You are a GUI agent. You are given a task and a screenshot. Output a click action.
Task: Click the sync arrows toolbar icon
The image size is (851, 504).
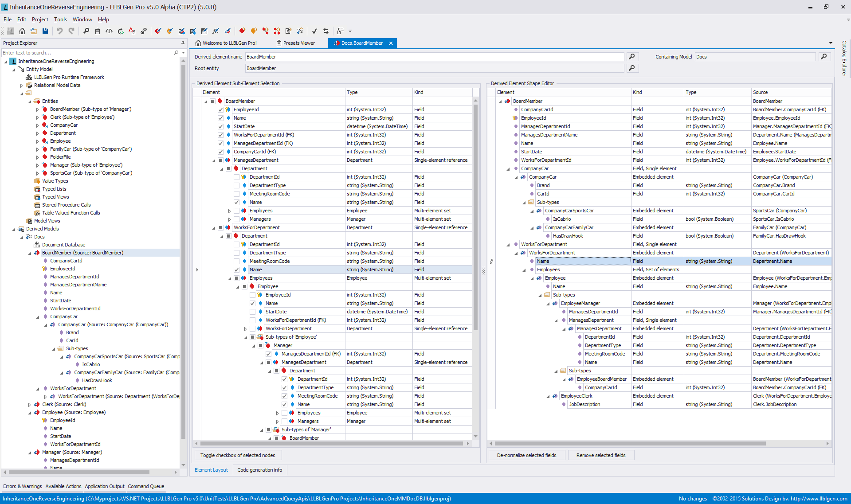(x=326, y=31)
